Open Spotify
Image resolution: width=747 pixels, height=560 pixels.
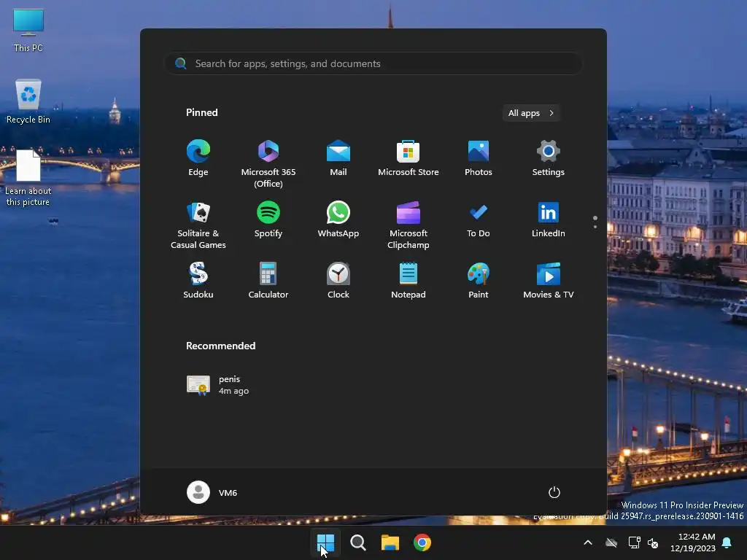point(268,220)
